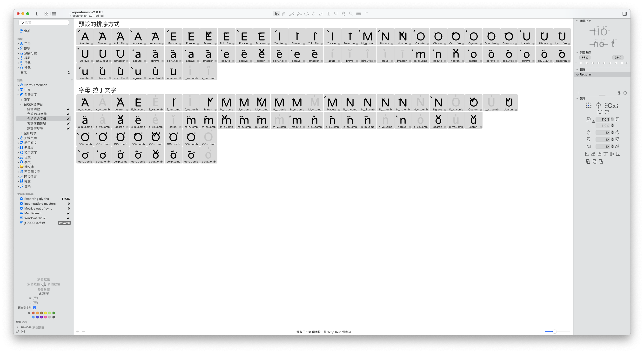Image resolution: width=644 pixels, height=353 pixels.
Task: Click jf7000本土包 count badge
Action: [x=64, y=223]
